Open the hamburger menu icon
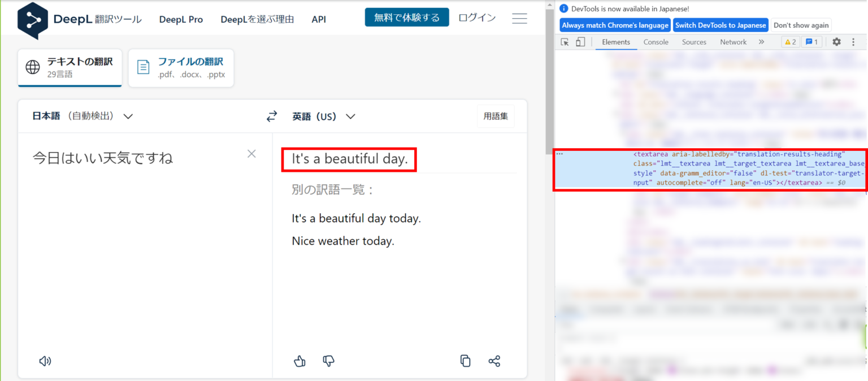The image size is (868, 381). coord(519,18)
